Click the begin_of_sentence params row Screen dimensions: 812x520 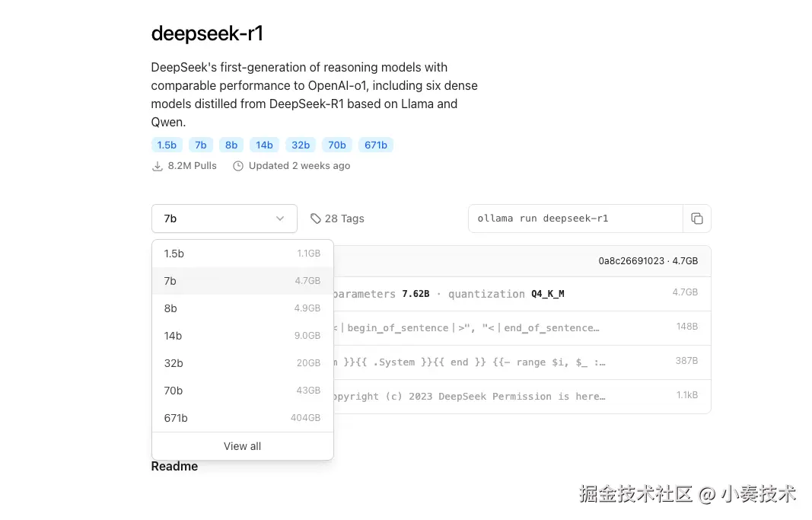point(522,328)
